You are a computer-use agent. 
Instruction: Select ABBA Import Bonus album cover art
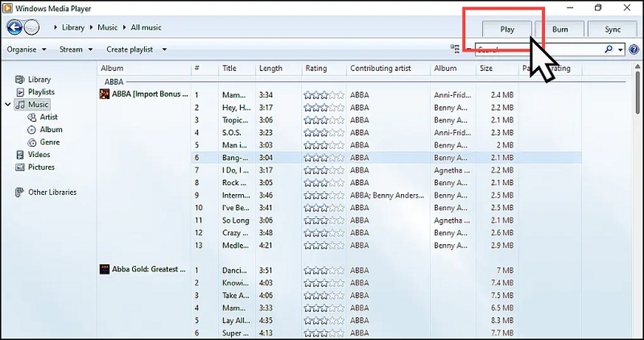pos(104,94)
